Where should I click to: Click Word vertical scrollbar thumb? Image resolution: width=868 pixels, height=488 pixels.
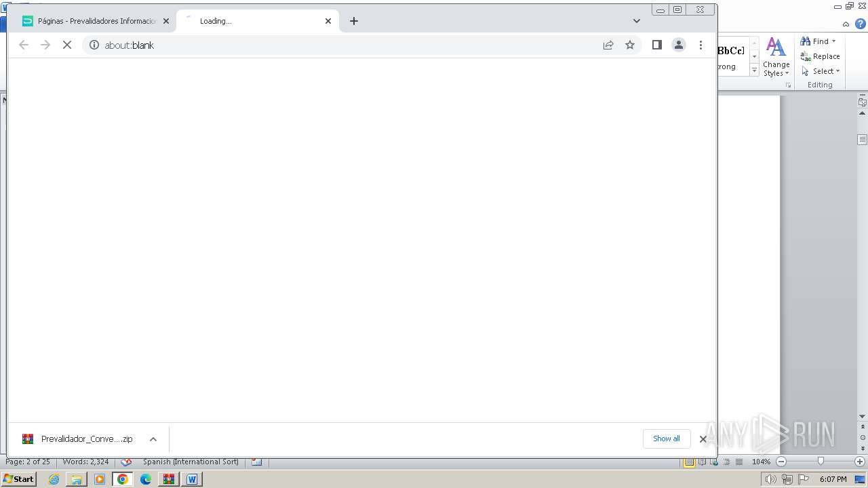click(x=862, y=140)
